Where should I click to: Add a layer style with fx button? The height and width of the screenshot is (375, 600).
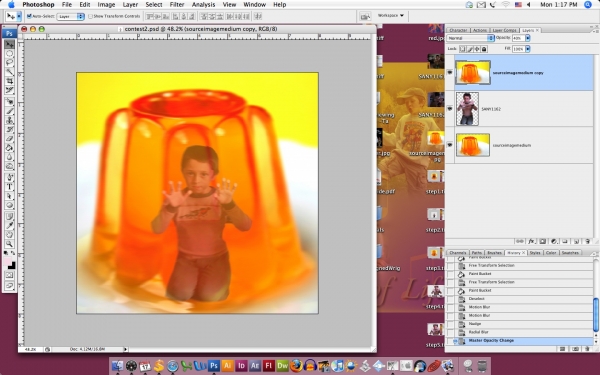[x=531, y=241]
